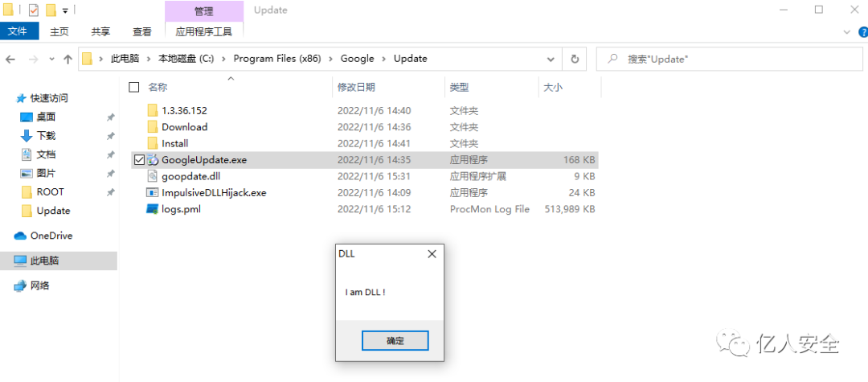Screen dimensions: 868x382
Task: Click 此电脑 in the address bar
Action: (125, 59)
